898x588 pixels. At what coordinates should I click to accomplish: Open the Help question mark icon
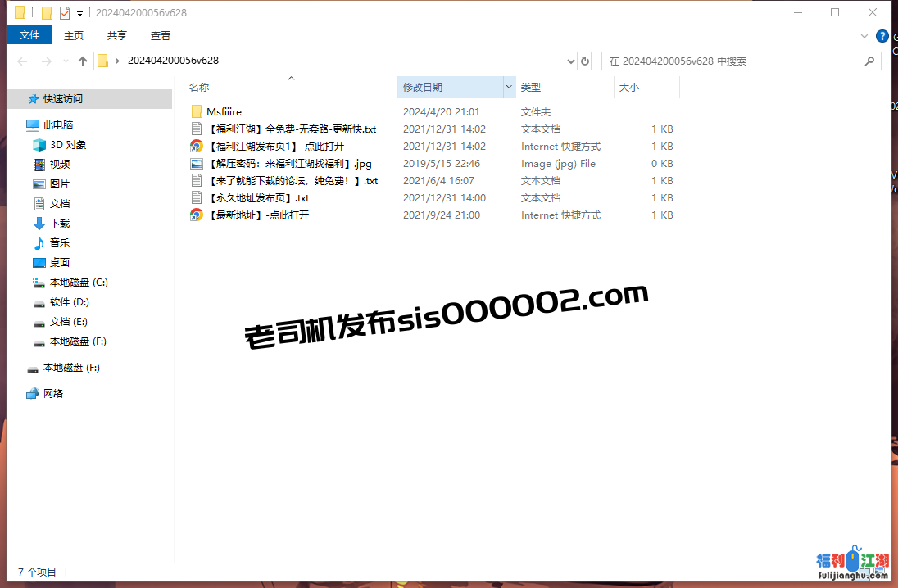[882, 36]
